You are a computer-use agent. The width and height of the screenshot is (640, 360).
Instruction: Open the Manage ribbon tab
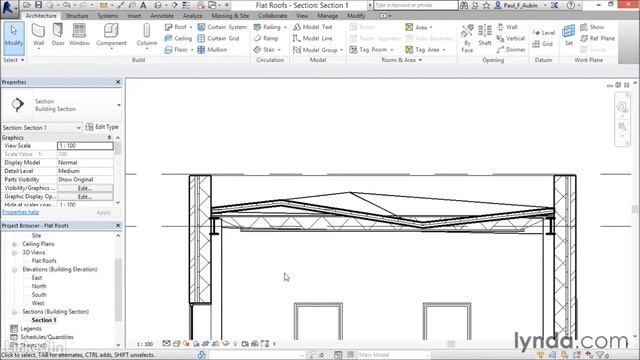tap(328, 16)
